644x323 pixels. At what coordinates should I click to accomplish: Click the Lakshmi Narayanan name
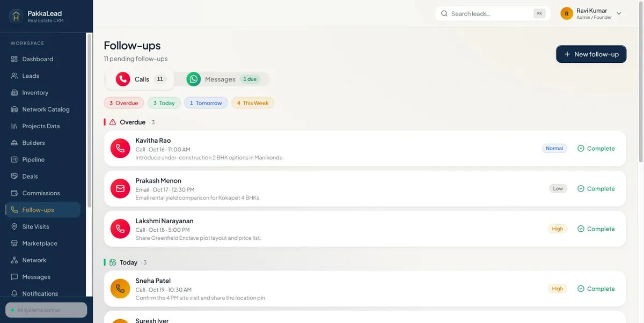coord(164,221)
